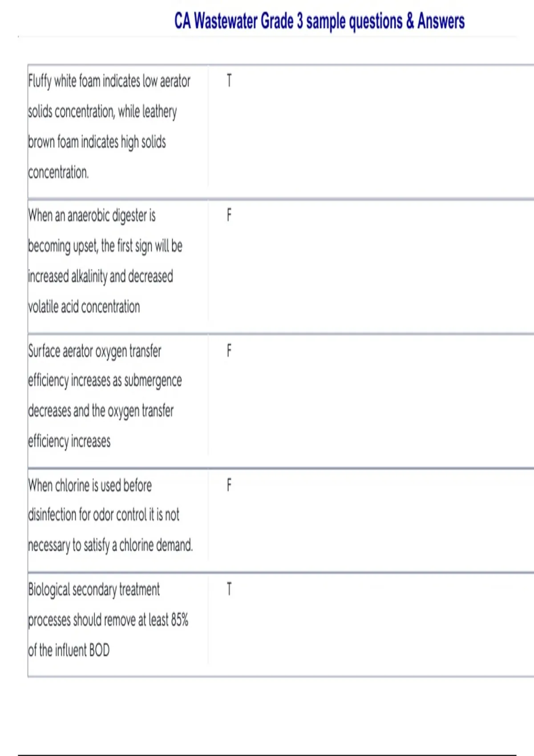Click the line "increased alkalinity and decreased"
534x756 pixels.
coord(101,277)
